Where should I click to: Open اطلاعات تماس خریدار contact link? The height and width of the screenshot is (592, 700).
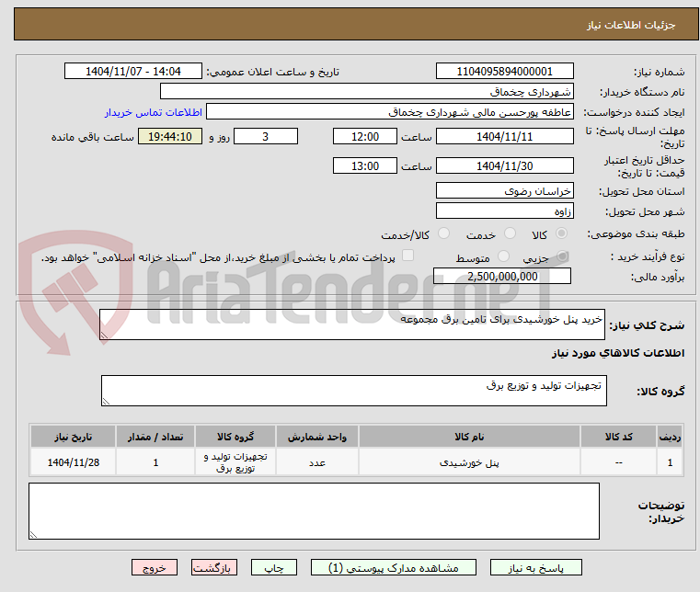tap(154, 112)
